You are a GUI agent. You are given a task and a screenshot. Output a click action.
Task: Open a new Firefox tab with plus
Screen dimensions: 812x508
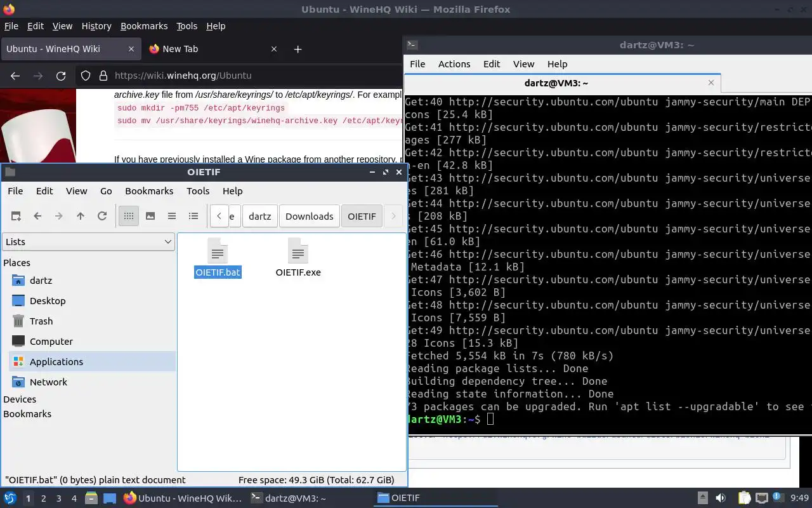coord(298,49)
